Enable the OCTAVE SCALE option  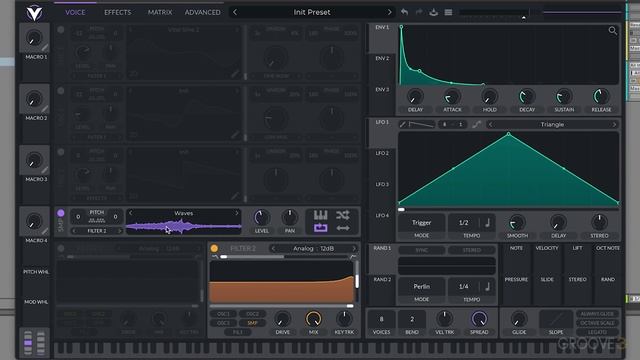pos(597,323)
